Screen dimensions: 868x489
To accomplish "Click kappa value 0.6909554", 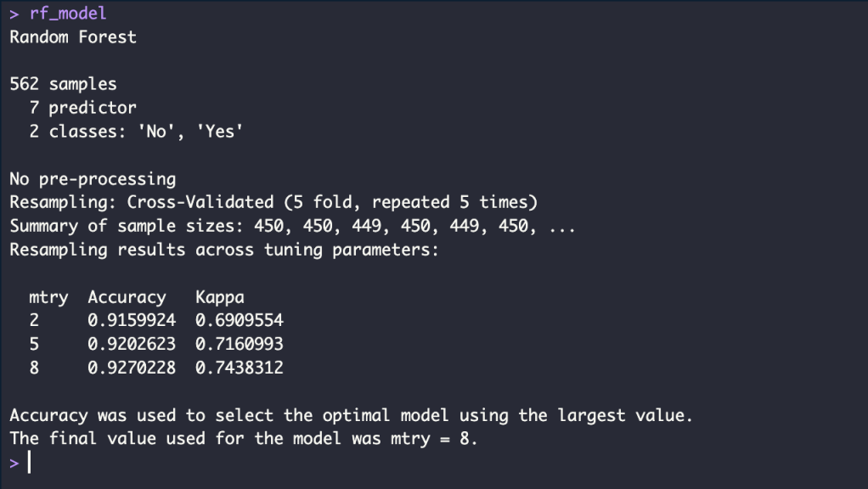I will [x=240, y=321].
